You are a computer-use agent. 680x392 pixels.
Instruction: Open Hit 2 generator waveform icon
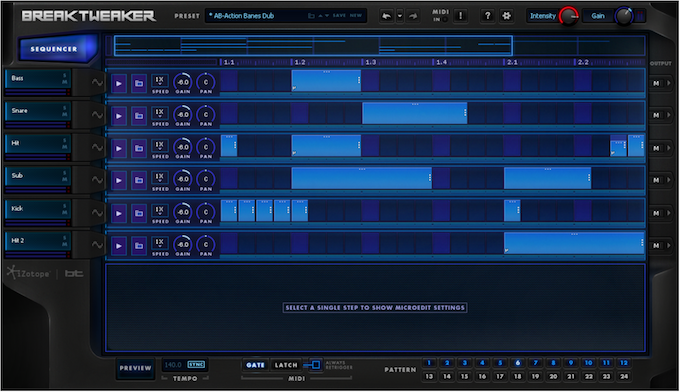point(97,245)
